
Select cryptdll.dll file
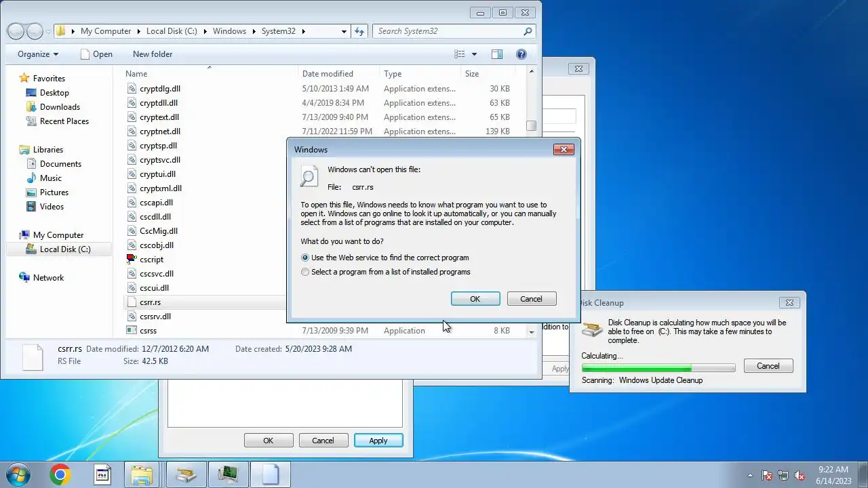click(x=158, y=103)
